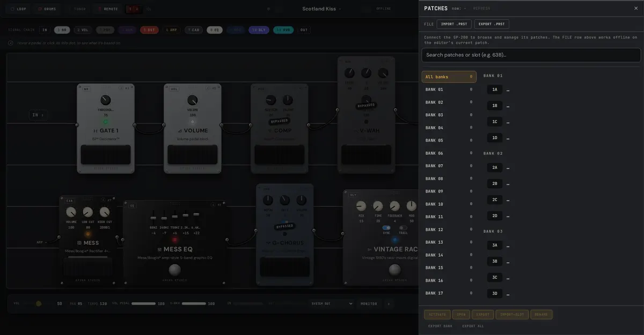The image size is (644, 335).
Task: Click the Export .PRST button
Action: (492, 24)
